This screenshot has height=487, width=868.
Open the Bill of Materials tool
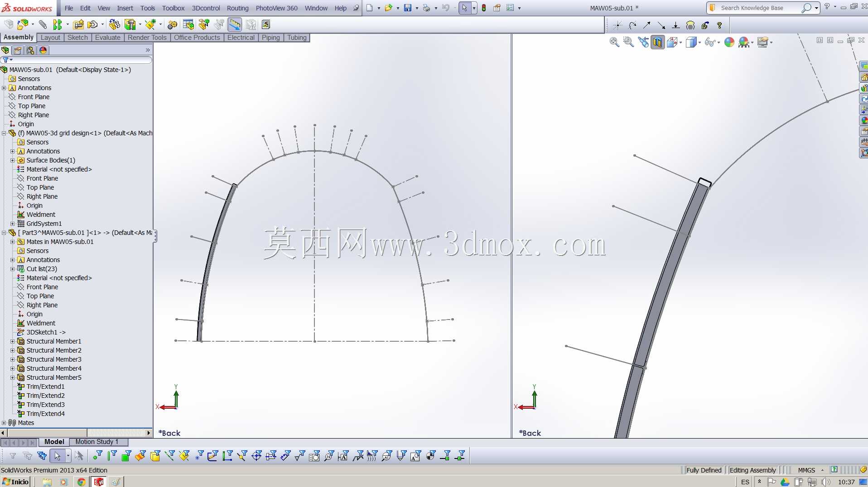coord(188,24)
